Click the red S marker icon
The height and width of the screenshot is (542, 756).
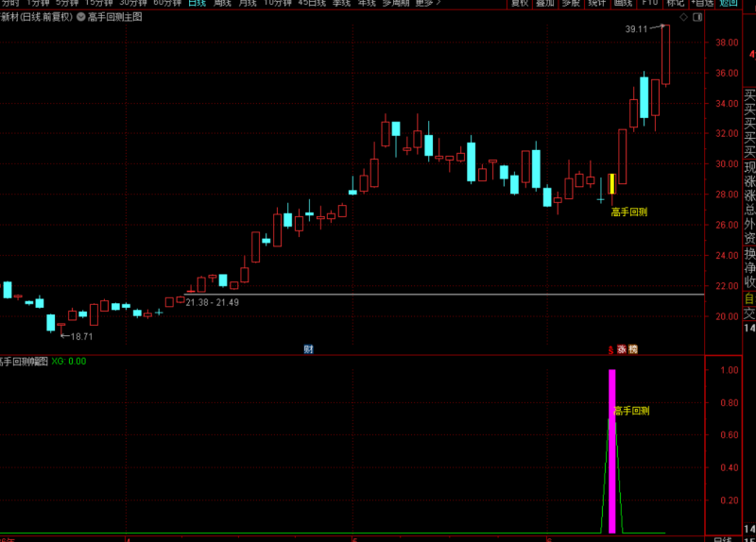[610, 349]
